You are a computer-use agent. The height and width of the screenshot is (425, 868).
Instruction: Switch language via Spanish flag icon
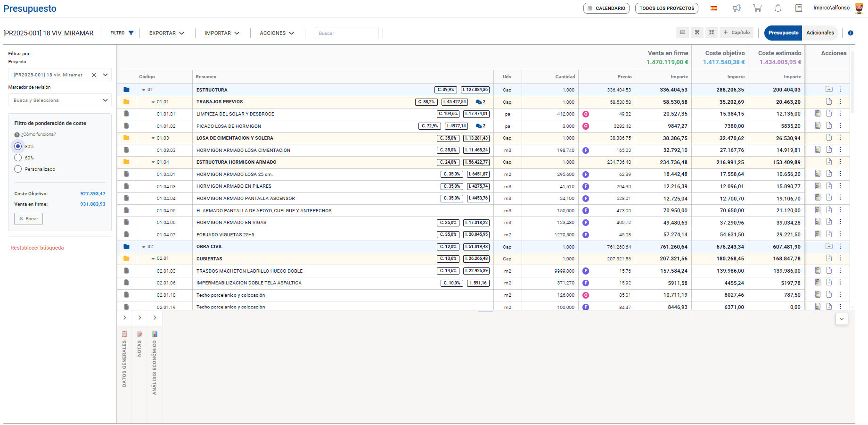pos(713,8)
